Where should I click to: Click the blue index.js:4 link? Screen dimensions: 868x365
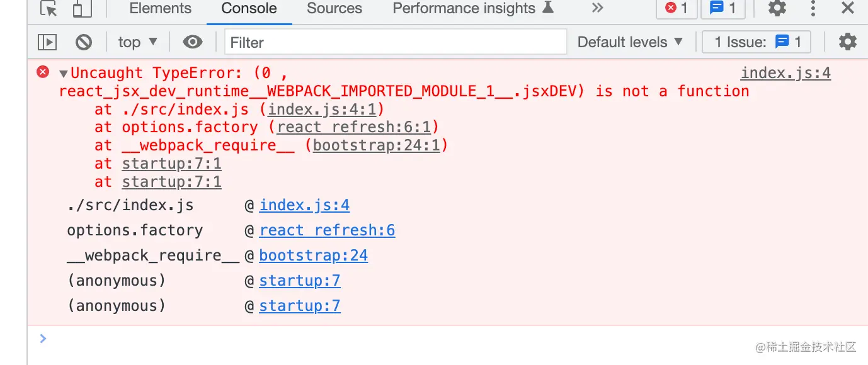coord(304,205)
